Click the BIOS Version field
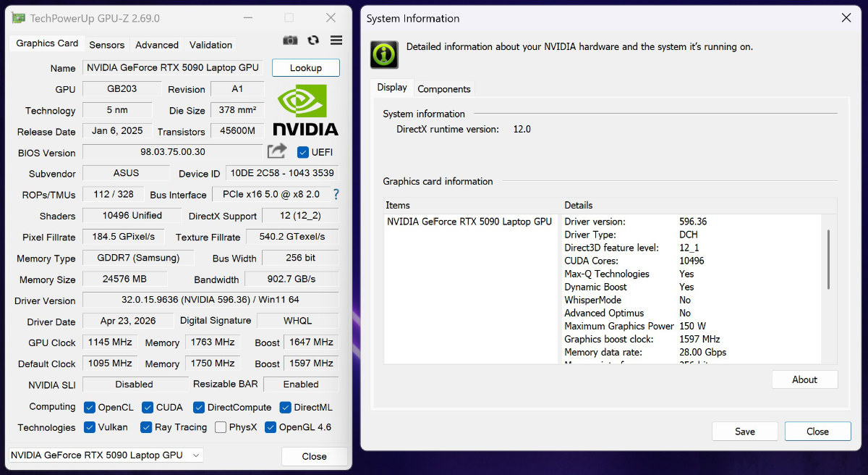The image size is (868, 475). pos(173,152)
